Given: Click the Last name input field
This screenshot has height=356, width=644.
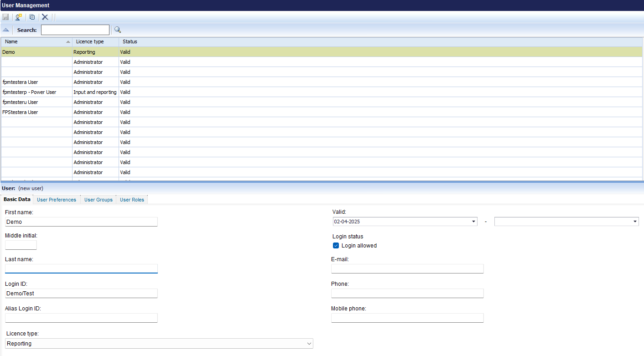Looking at the screenshot, I should [x=81, y=268].
